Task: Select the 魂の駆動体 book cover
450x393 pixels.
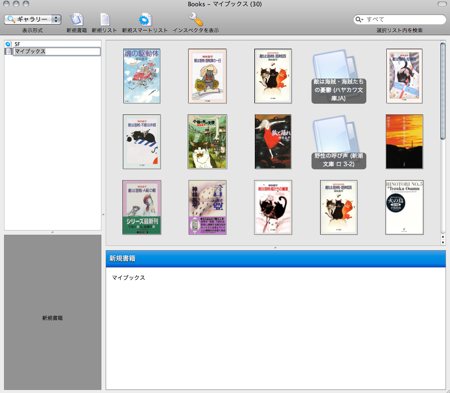Action: coord(142,76)
